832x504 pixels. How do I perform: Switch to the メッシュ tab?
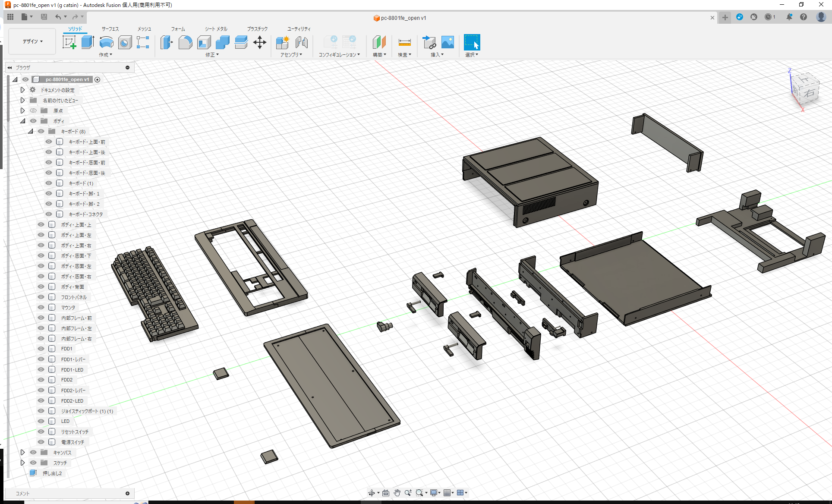click(144, 28)
